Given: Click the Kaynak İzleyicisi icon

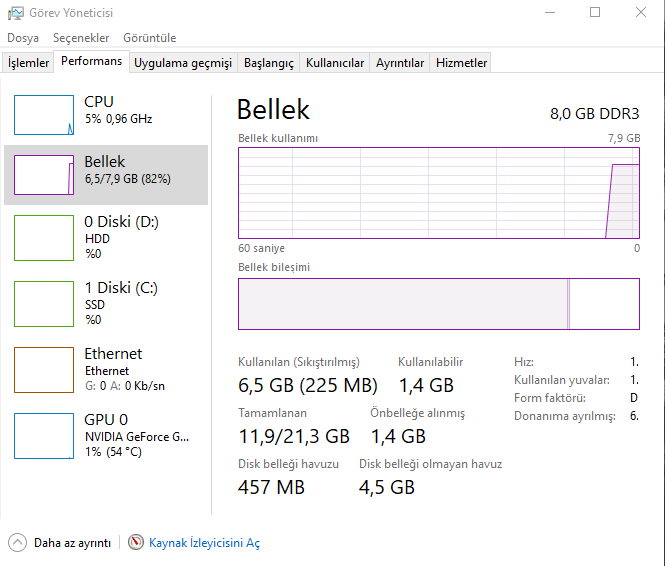Looking at the screenshot, I should [136, 542].
